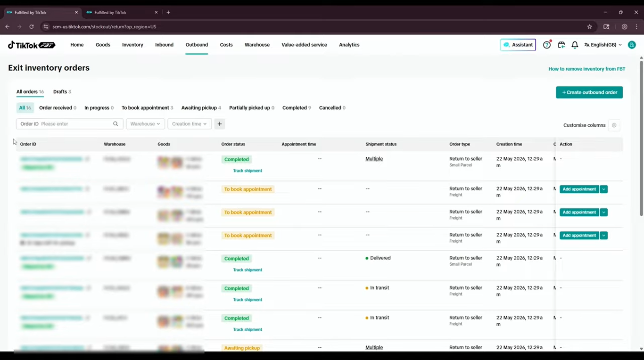This screenshot has width=644, height=360.
Task: Click the calendar icon beside help
Action: [561, 45]
